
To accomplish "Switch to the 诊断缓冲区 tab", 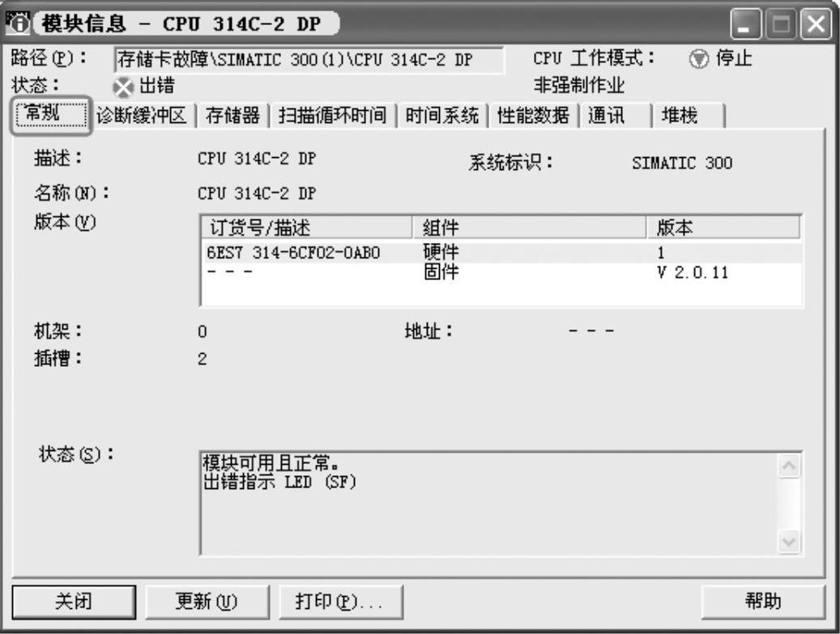I will coord(142,116).
